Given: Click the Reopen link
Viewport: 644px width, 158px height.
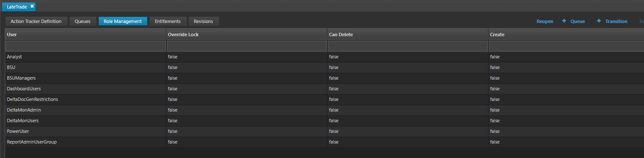Looking at the screenshot, I should coord(545,21).
